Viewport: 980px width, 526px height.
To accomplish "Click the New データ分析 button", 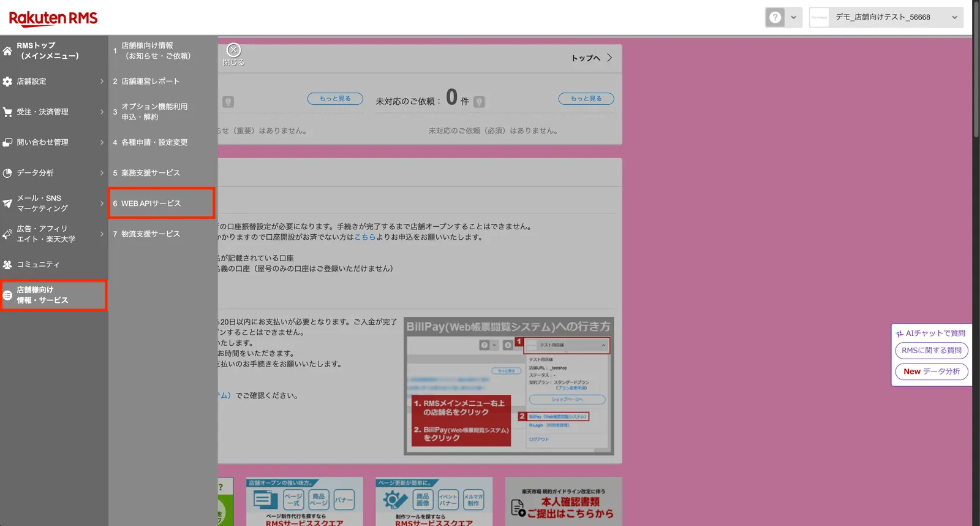I will coord(932,372).
